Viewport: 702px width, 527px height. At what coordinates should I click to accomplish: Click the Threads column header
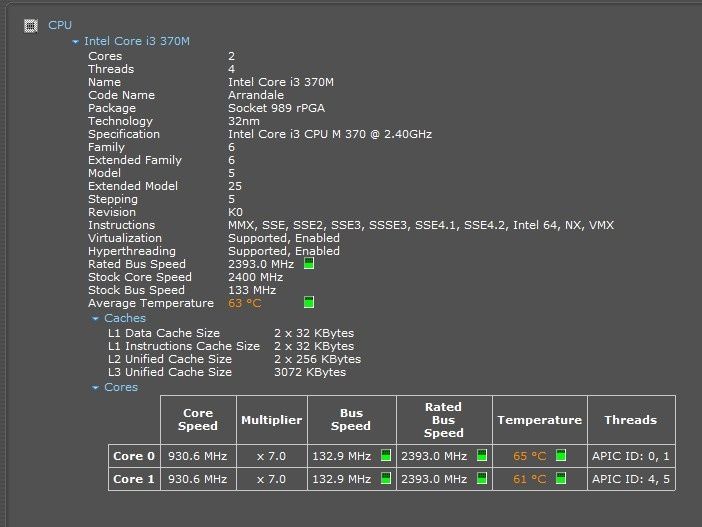(x=631, y=420)
